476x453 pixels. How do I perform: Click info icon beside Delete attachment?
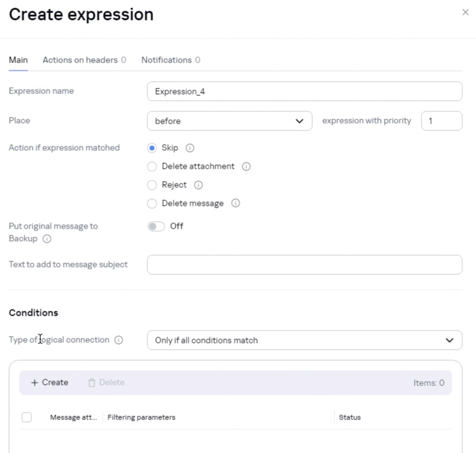[246, 167]
